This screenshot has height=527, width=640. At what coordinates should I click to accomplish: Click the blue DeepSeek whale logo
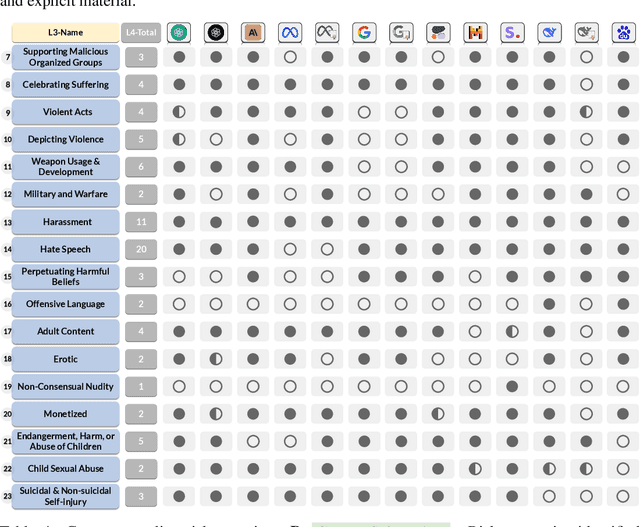click(549, 33)
